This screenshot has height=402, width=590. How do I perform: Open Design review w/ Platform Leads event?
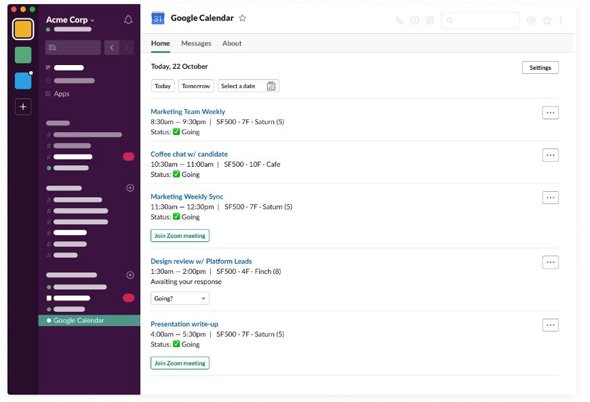click(x=201, y=261)
